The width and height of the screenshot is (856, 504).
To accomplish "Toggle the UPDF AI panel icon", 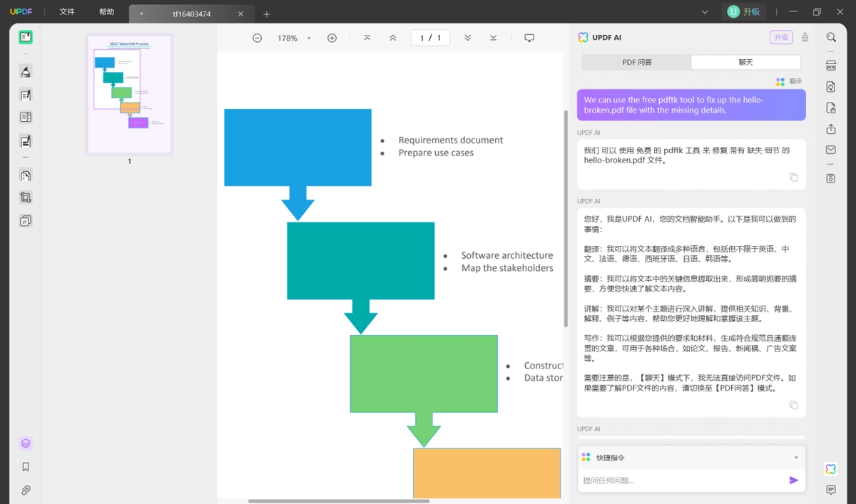I will pos(830,468).
